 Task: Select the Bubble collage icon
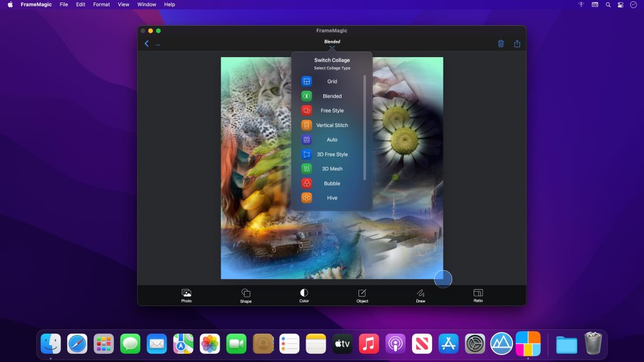(x=306, y=183)
